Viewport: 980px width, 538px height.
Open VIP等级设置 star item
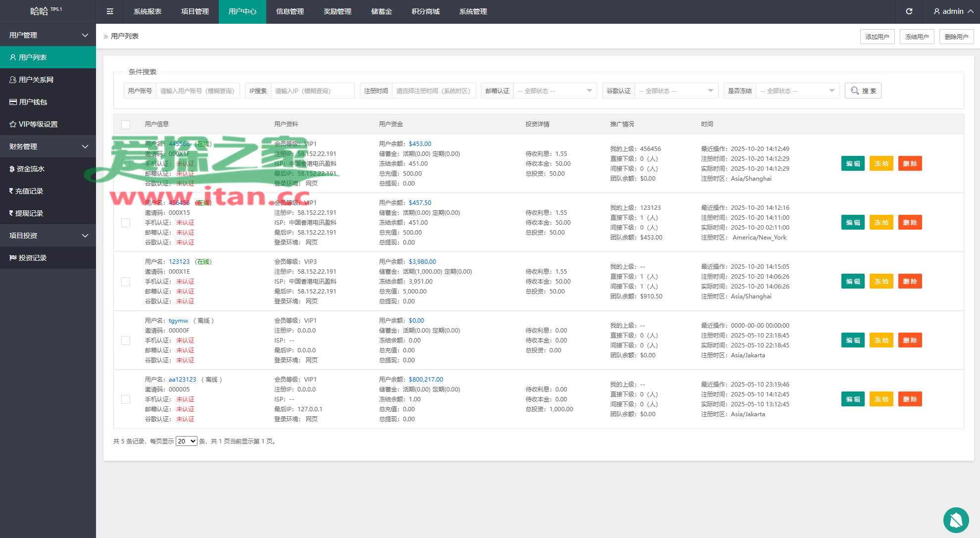coord(38,124)
